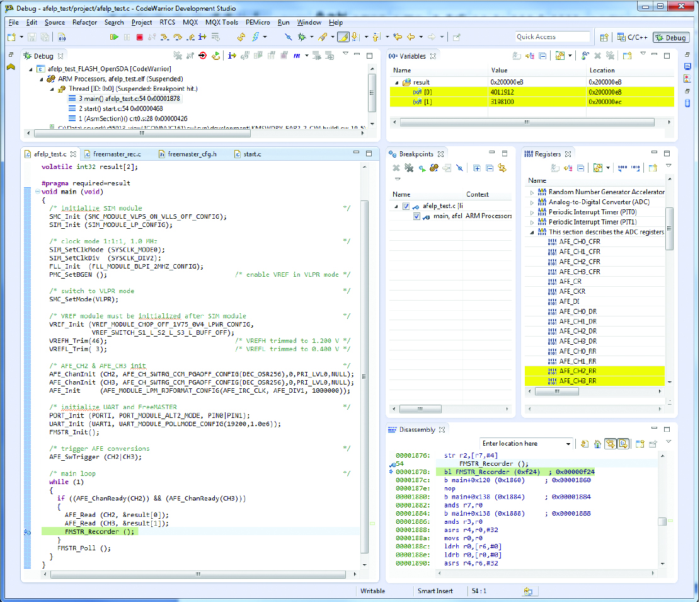Click the Quick Access search field
This screenshot has height=602, width=700.
click(x=552, y=37)
